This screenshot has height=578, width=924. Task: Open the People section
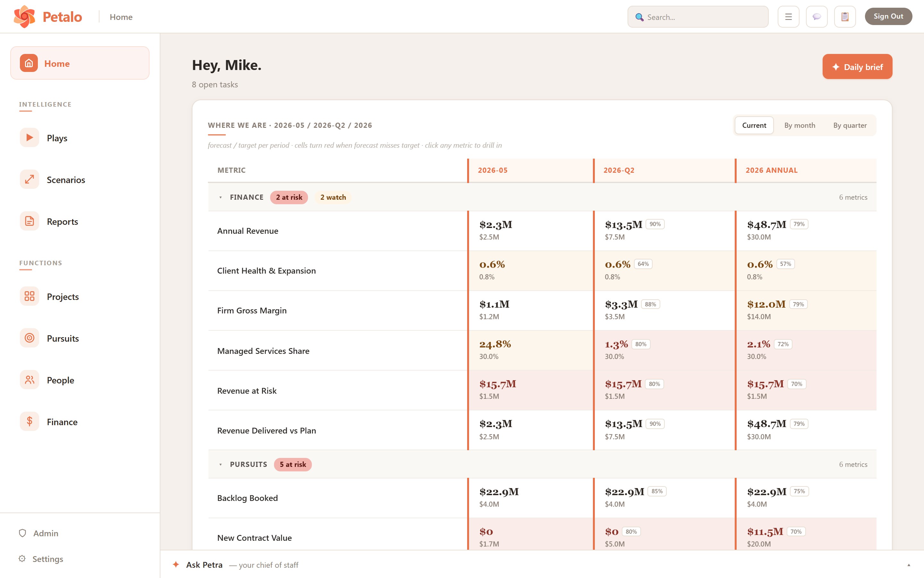click(61, 380)
